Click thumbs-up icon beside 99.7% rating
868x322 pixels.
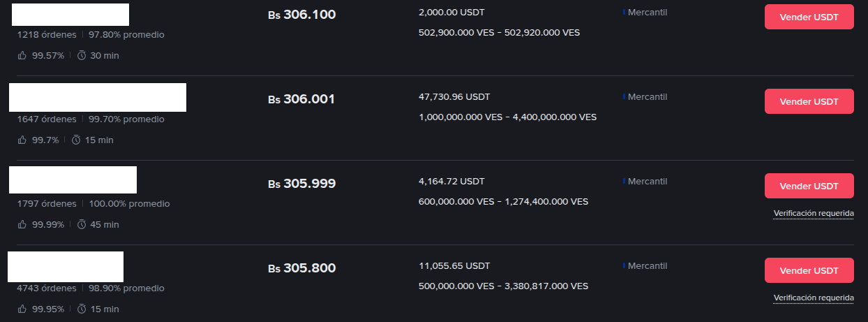tap(22, 140)
